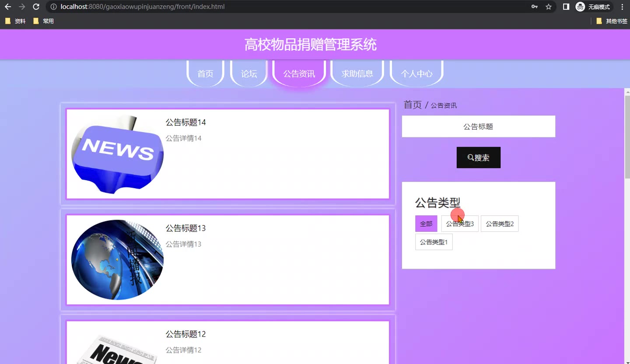630x364 pixels.
Task: Click the scrollbar up arrow
Action: (x=627, y=92)
